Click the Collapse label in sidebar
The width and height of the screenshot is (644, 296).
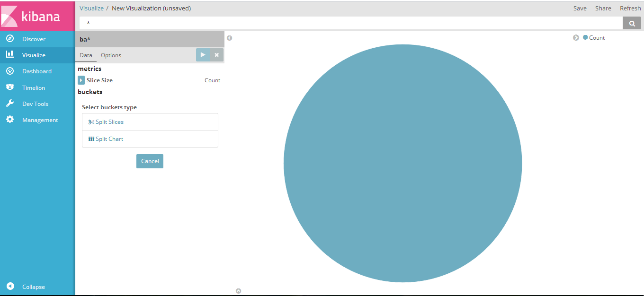point(34,287)
